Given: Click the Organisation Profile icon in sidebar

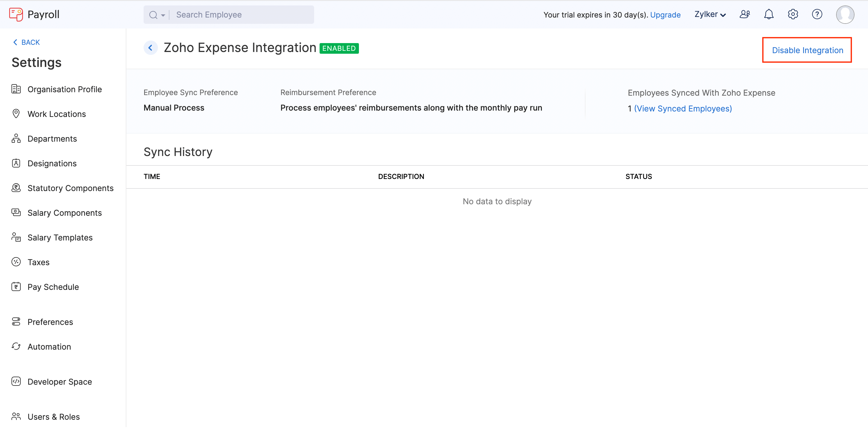Looking at the screenshot, I should tap(16, 89).
